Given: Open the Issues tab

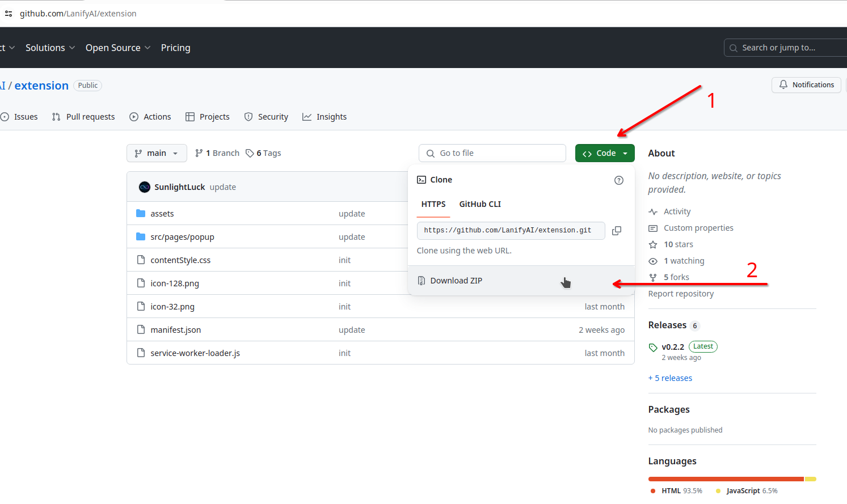Looking at the screenshot, I should 20,117.
